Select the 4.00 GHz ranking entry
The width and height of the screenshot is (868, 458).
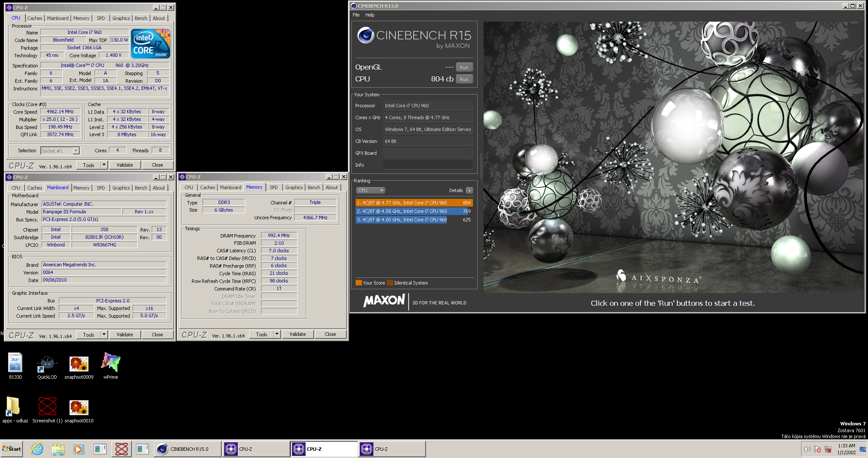(414, 220)
